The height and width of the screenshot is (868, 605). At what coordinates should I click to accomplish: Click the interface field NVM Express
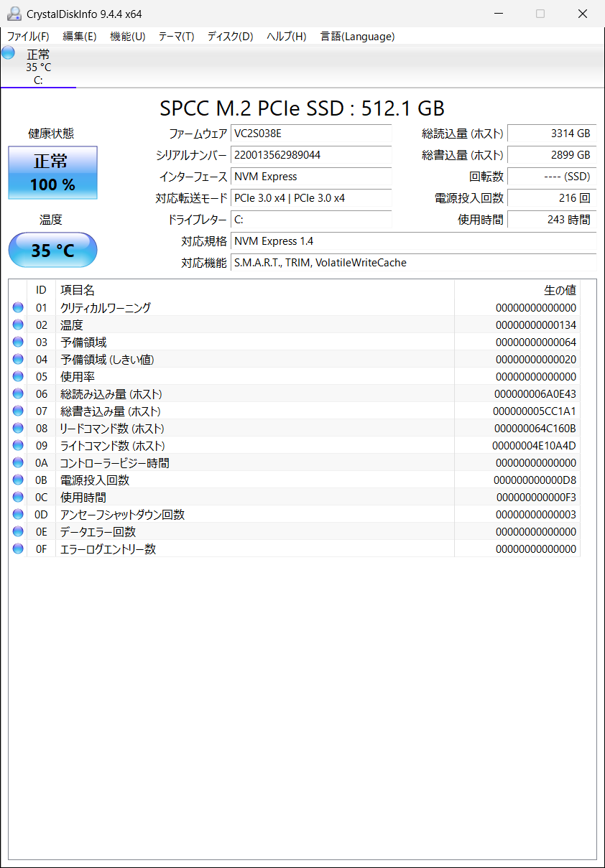(311, 177)
